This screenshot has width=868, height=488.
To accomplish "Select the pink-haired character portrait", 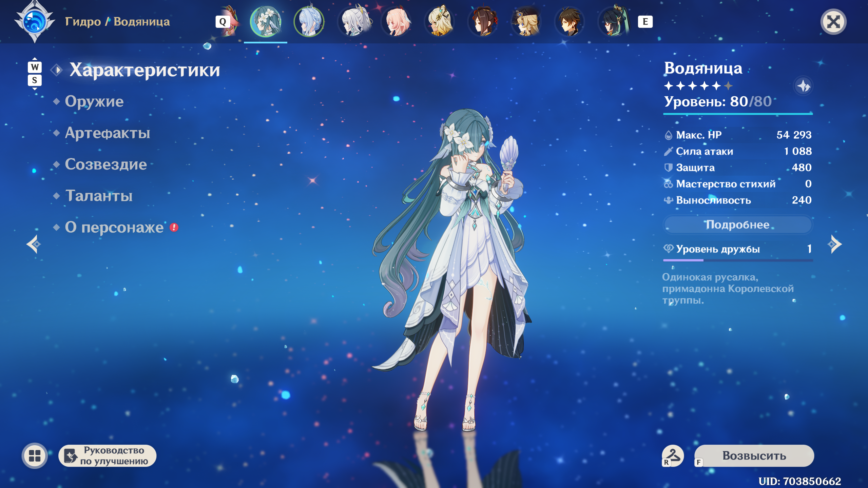I will [396, 21].
